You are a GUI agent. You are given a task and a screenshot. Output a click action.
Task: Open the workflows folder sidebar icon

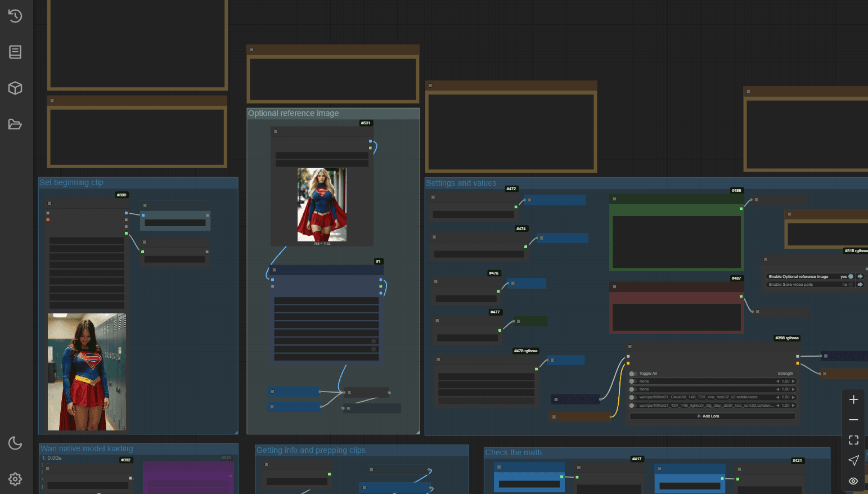pyautogui.click(x=15, y=124)
